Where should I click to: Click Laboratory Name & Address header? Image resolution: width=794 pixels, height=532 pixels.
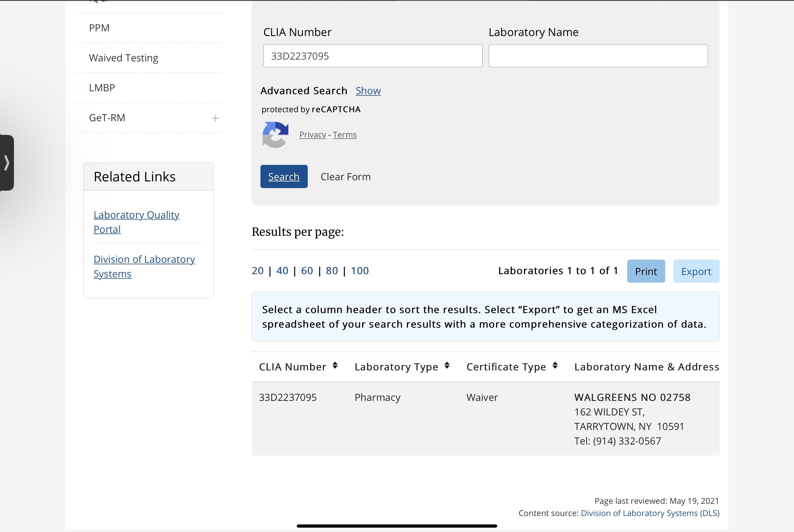(646, 367)
